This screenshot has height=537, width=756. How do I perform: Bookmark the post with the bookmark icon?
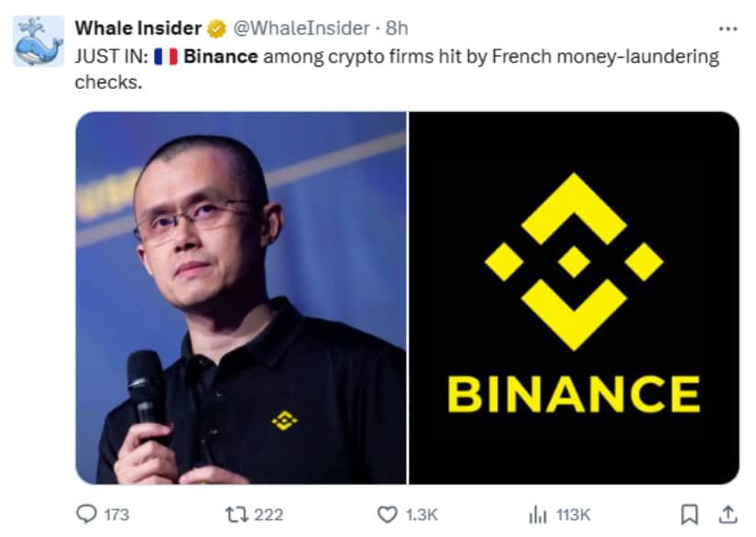tap(689, 514)
